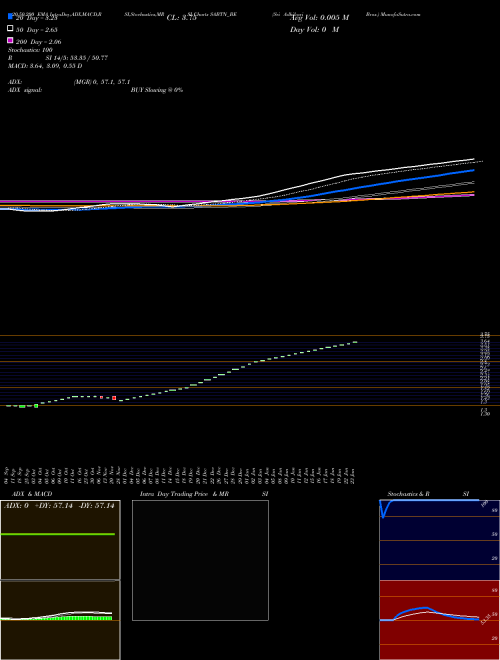500x660 pixels.
Task: Click the RSI 14/5 value line
Action: tap(58, 58)
